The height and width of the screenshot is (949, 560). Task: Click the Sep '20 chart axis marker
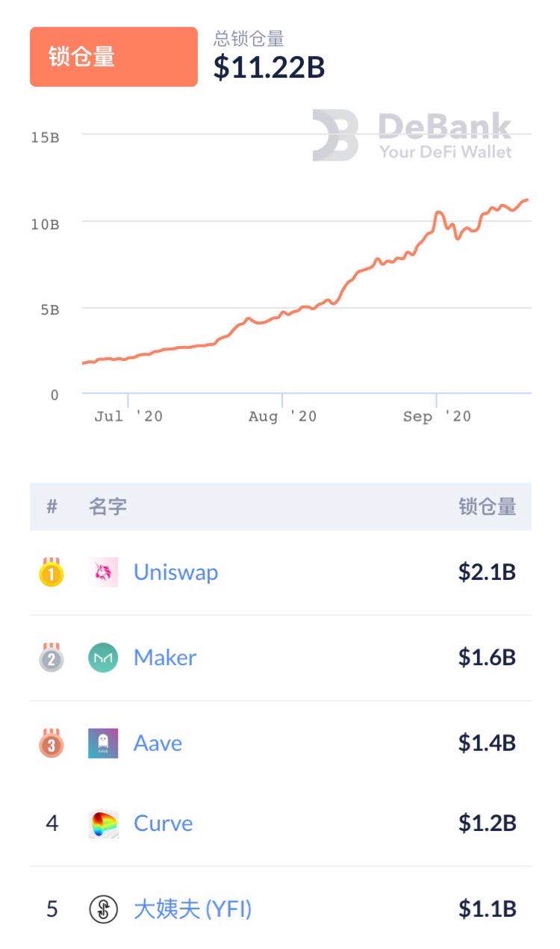(437, 416)
